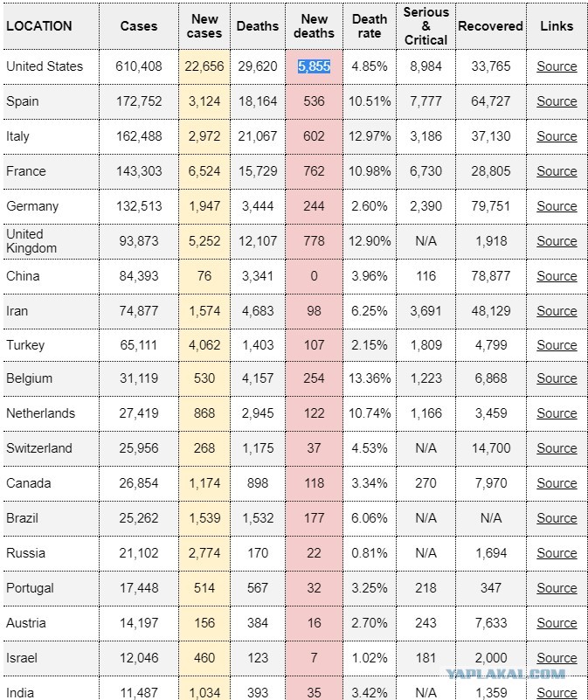
Task: Open the Source link for Germany
Action: tap(557, 206)
